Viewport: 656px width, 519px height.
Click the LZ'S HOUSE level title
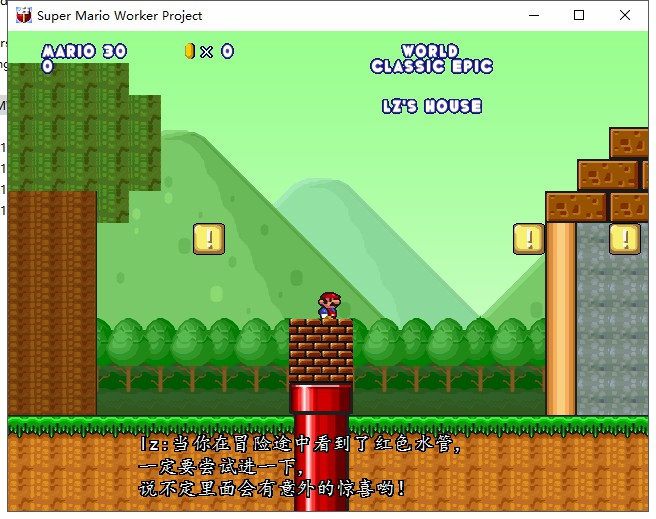(x=432, y=106)
